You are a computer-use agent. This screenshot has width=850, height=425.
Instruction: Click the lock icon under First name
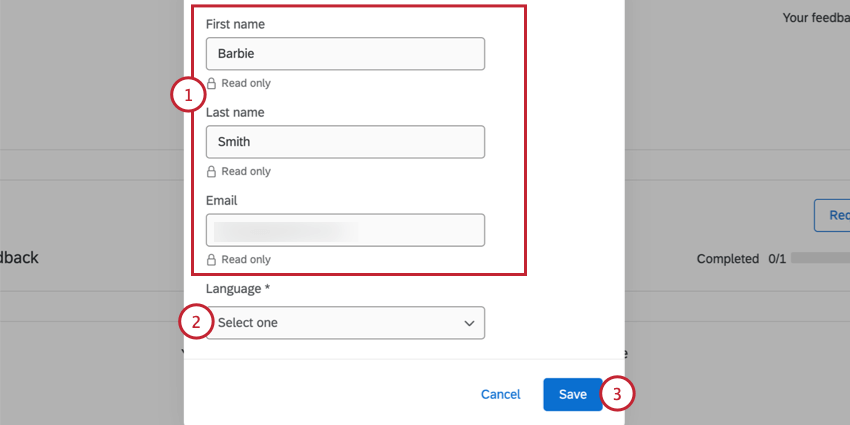point(211,84)
